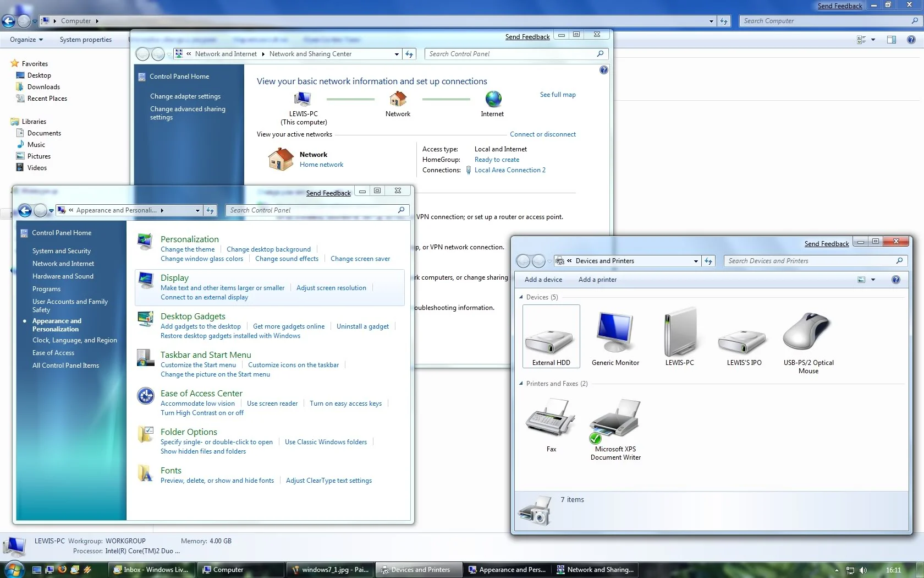Open Pictures library in navigation pane

[x=38, y=156]
